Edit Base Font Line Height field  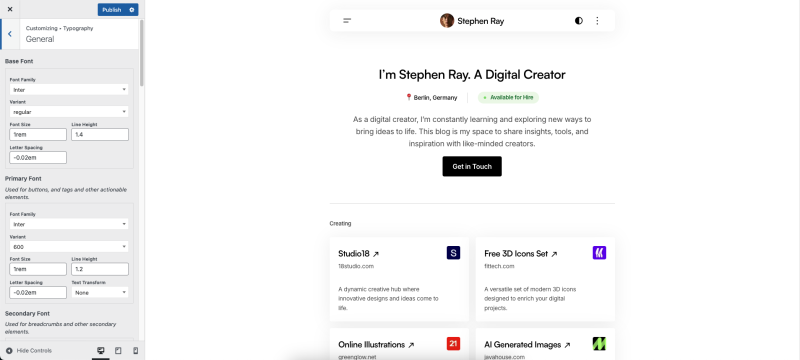pyautogui.click(x=100, y=135)
